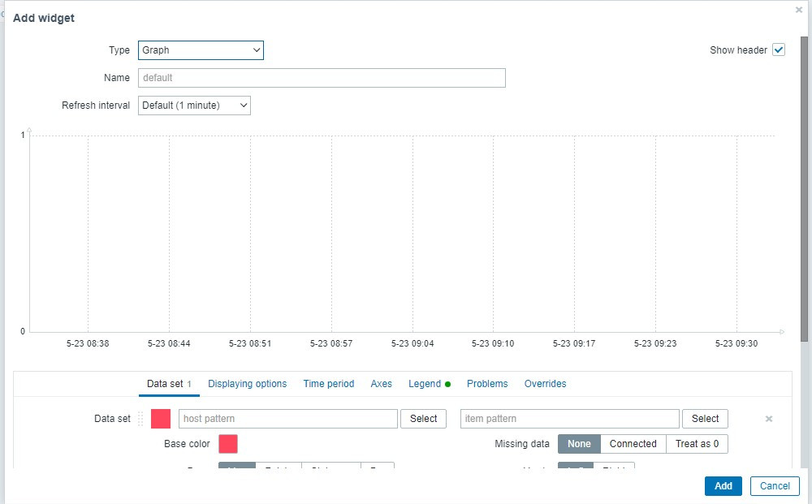Viewport: 812px width, 504px height.
Task: Pick a new Base color swatch
Action: tap(228, 444)
